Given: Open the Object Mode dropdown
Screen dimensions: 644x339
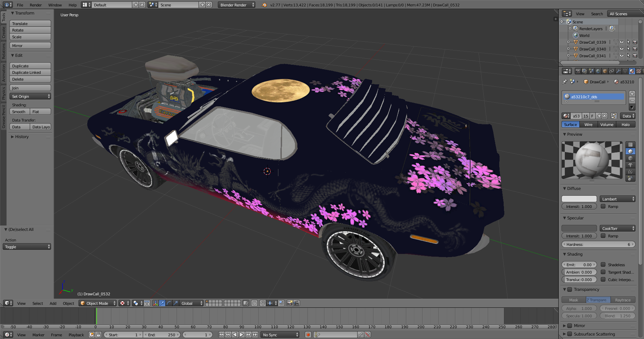Looking at the screenshot, I should pos(97,303).
